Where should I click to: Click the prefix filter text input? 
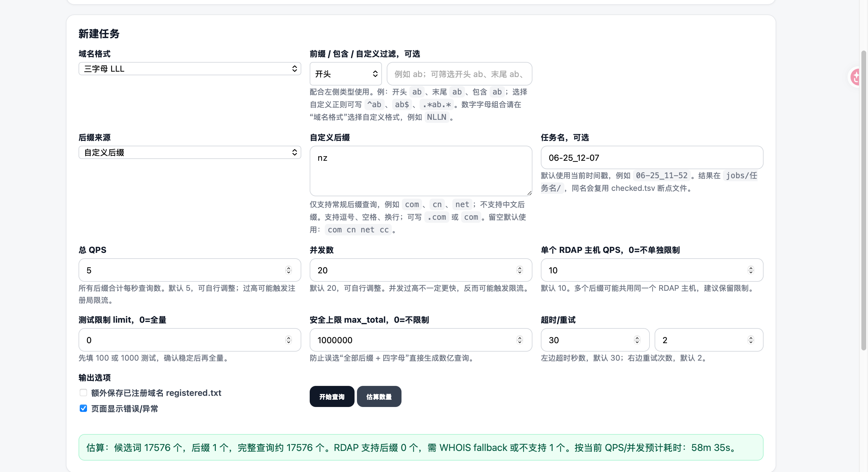(459, 74)
